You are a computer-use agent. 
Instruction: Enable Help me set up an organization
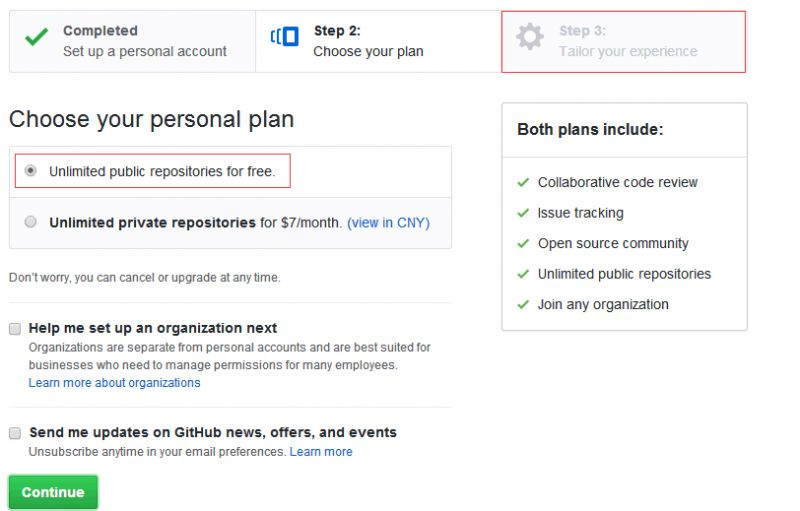tap(15, 329)
